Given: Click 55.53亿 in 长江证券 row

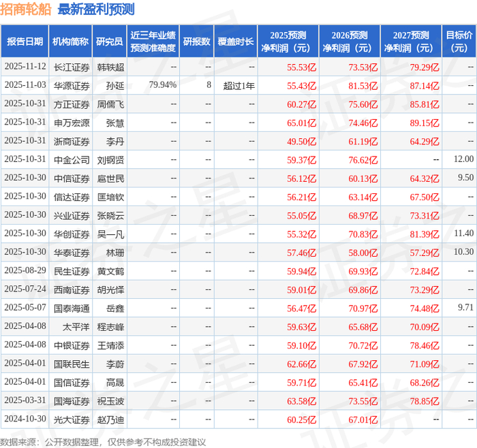Looking at the screenshot, I should click(x=301, y=67).
